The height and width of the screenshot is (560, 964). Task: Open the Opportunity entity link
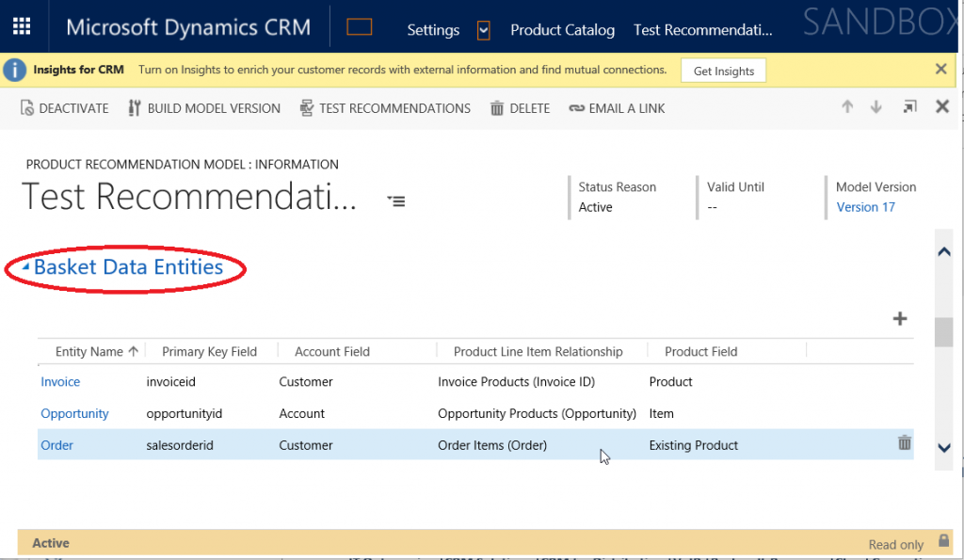coord(74,414)
